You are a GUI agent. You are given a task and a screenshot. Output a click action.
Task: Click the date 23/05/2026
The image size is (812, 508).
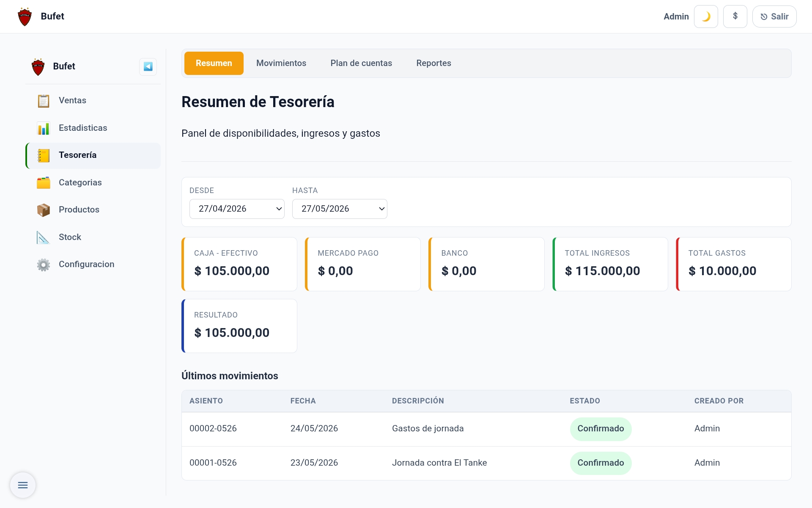(x=314, y=463)
